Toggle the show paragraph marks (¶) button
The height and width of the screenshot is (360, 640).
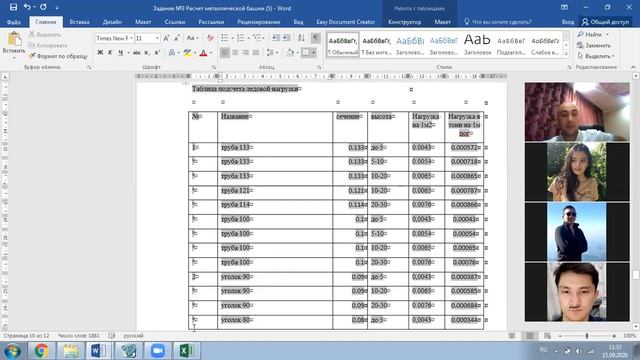(x=316, y=38)
